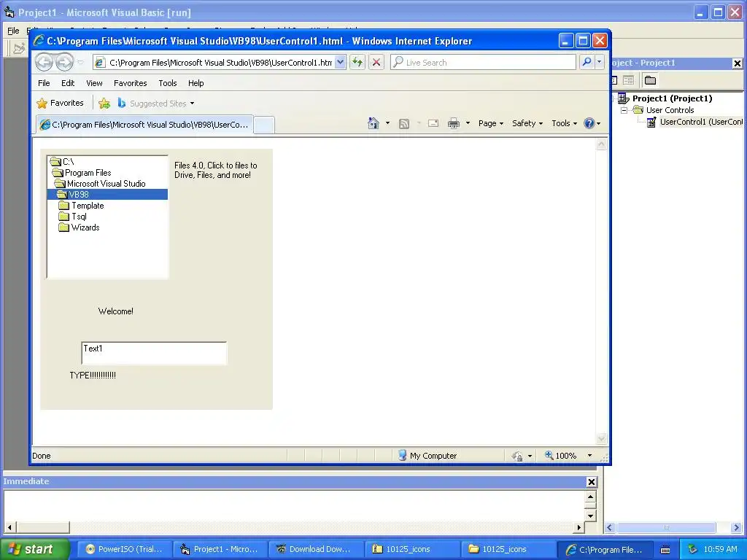
Task: Click the Live Search magnifier button
Action: 587,62
